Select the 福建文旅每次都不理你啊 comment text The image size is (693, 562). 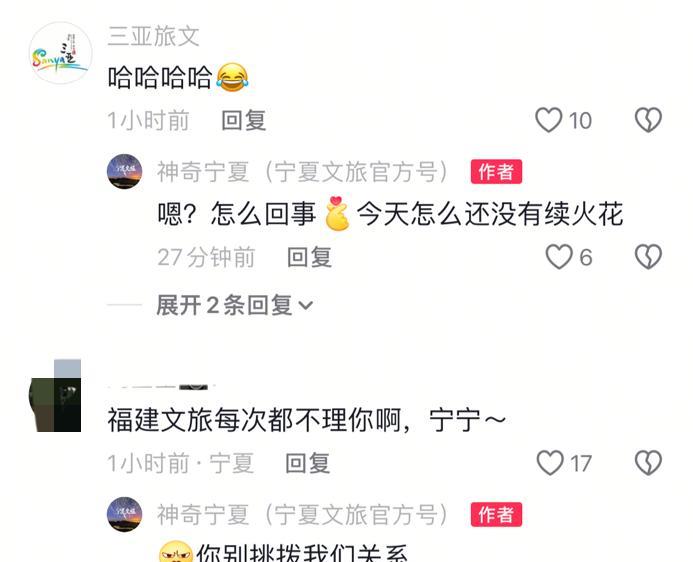307,420
